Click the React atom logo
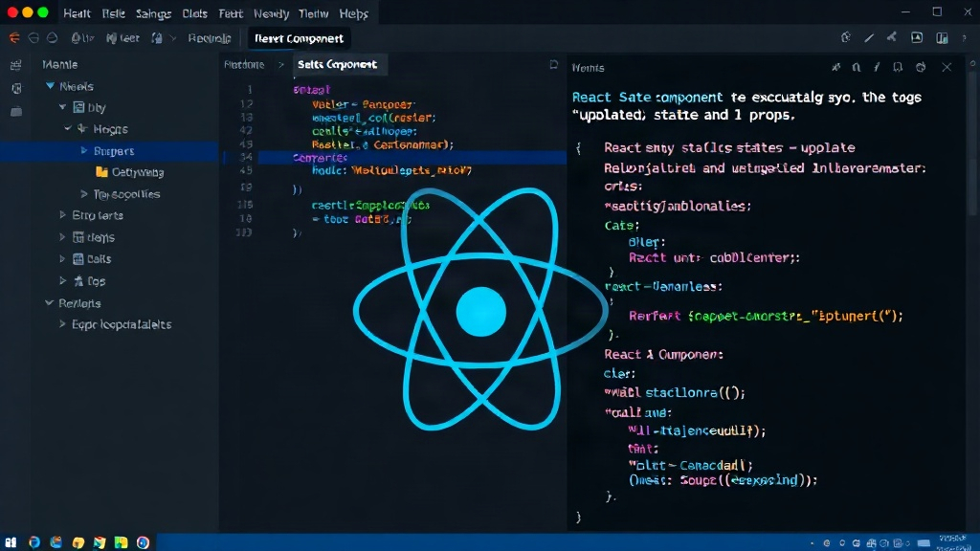 [x=480, y=310]
